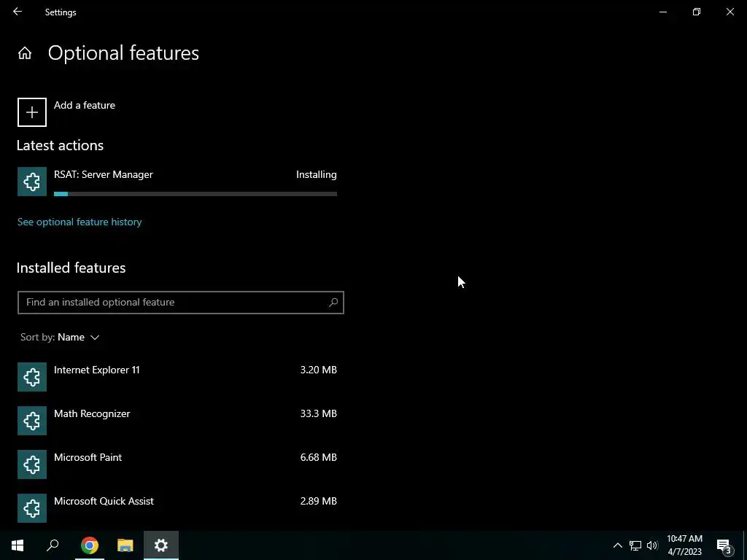Click the RSAT installation progress bar
Image resolution: width=747 pixels, height=560 pixels.
pyautogui.click(x=196, y=194)
